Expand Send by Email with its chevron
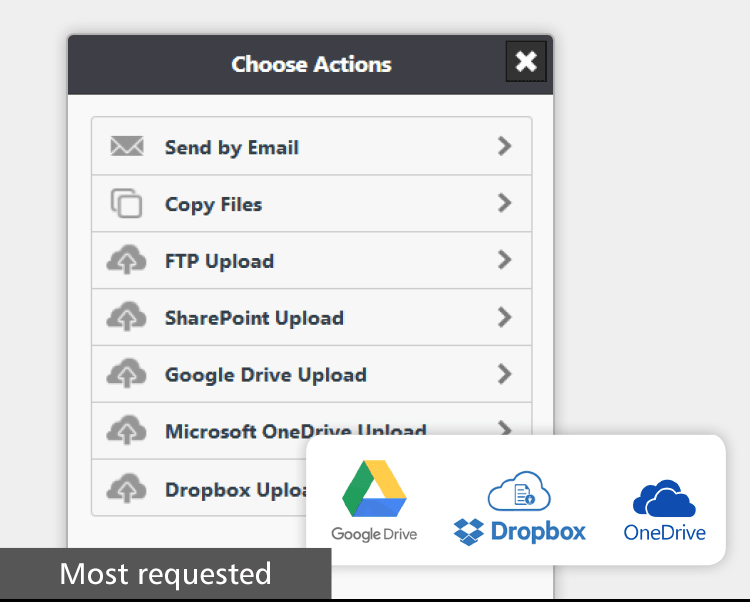The width and height of the screenshot is (750, 602). click(x=505, y=146)
